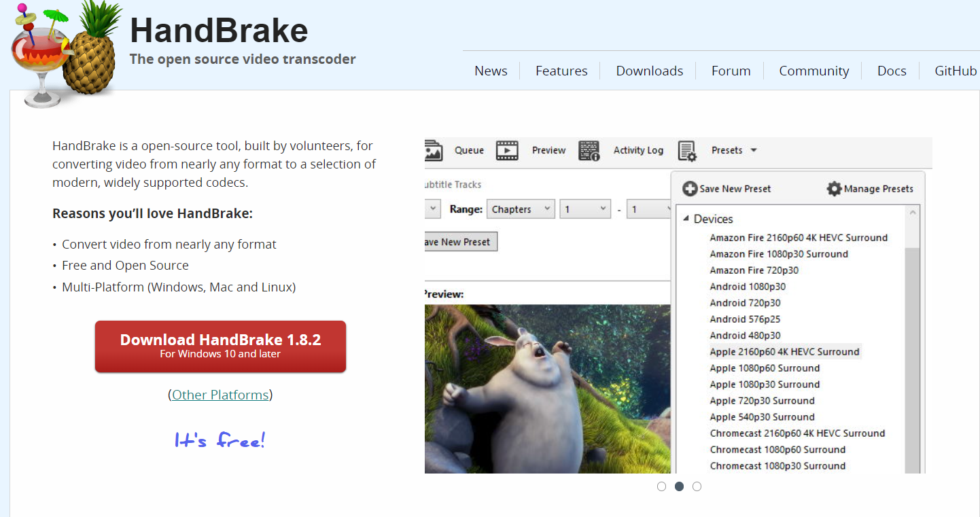
Task: Go to the Features navigation item
Action: point(561,71)
